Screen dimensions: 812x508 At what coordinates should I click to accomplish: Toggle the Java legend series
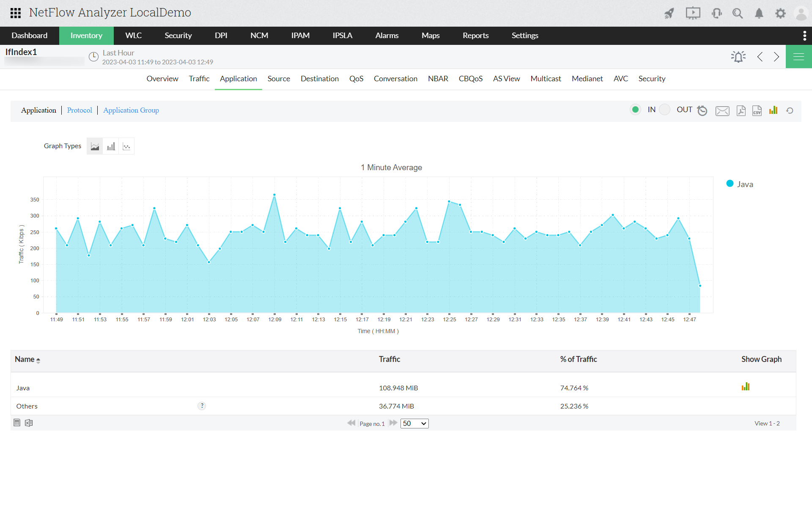(x=740, y=184)
